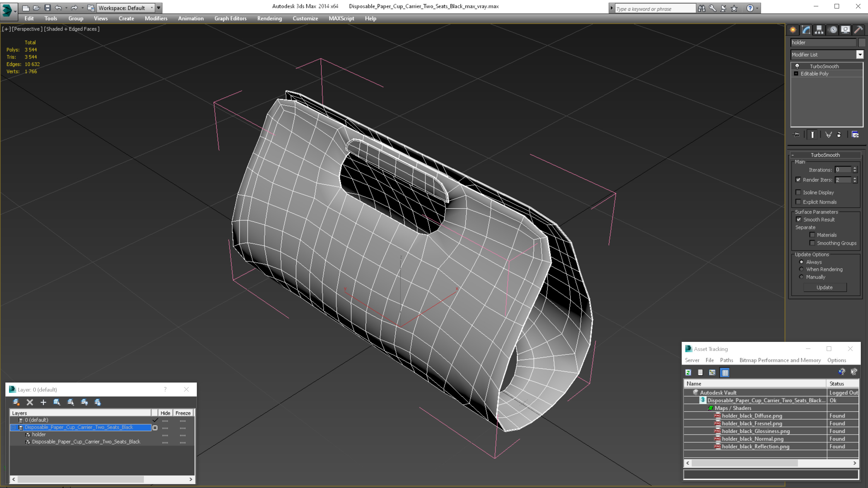The image size is (868, 488).
Task: Toggle TurboSmooth modifier lightbulb visibility
Action: (x=797, y=66)
